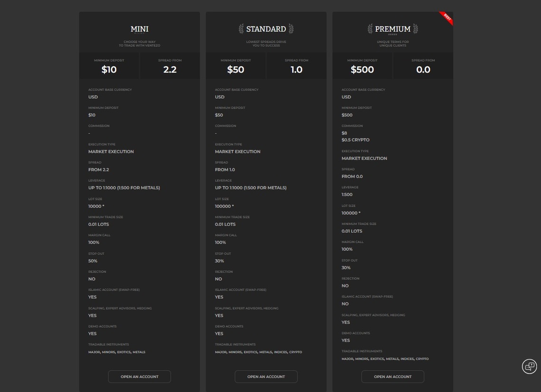541x392 pixels.
Task: Click the $0.5 CRYPTO commission text
Action: pyautogui.click(x=355, y=140)
